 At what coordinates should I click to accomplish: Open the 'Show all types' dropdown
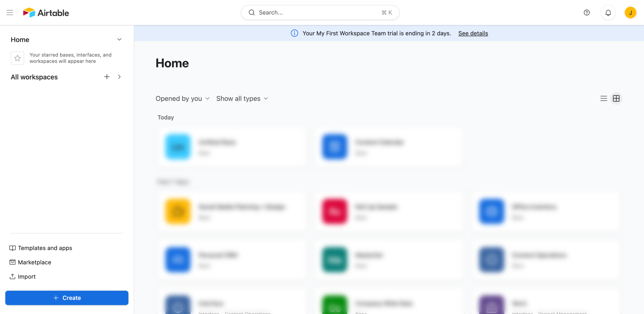pos(242,98)
